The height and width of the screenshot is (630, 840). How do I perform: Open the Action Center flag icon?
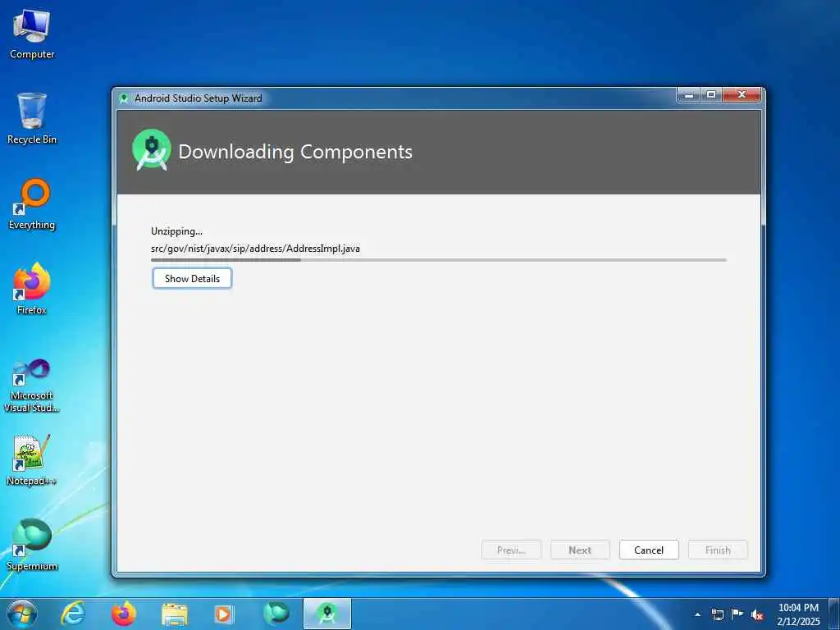(737, 614)
